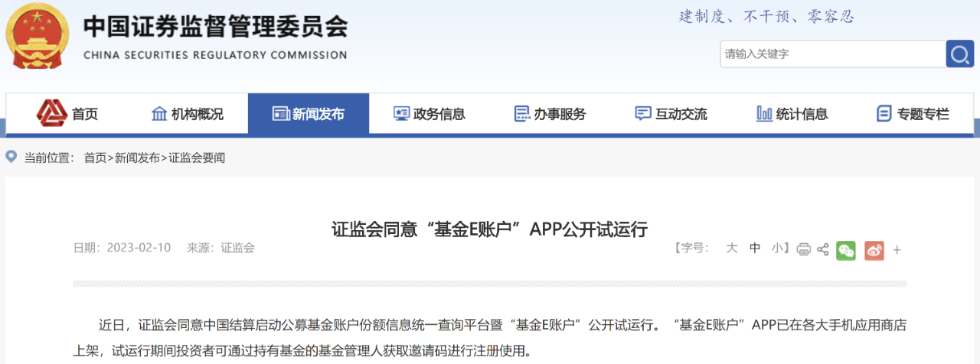Focus the keyword search input field
The image size is (980, 364).
click(832, 54)
